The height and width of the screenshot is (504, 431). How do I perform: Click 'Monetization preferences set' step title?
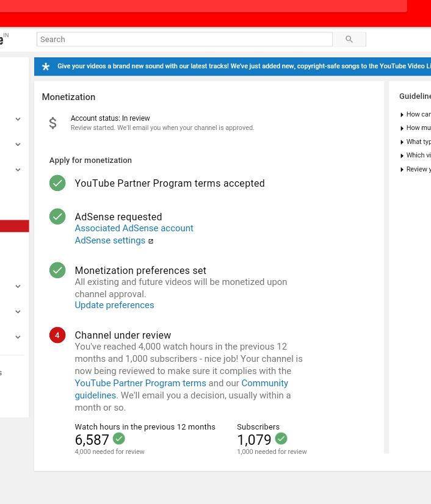point(140,270)
